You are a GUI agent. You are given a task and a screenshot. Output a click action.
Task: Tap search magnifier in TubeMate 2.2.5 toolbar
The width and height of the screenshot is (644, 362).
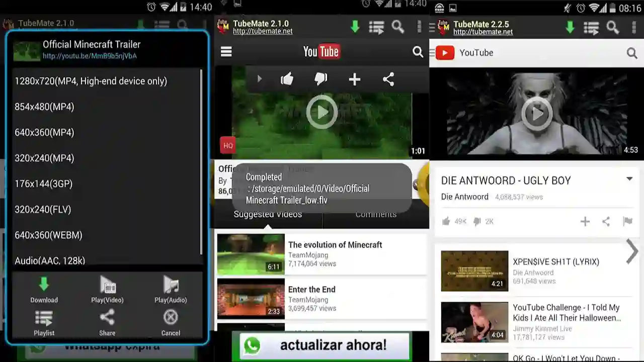612,27
